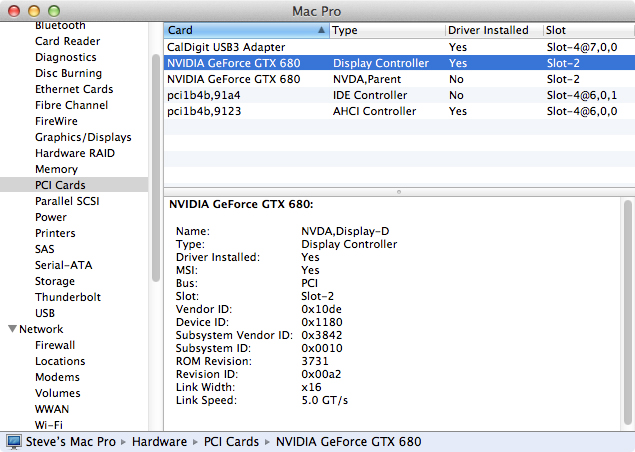Click NVIDIA GeForce GTX 680 in path bar
This screenshot has height=452, width=635.
(349, 441)
